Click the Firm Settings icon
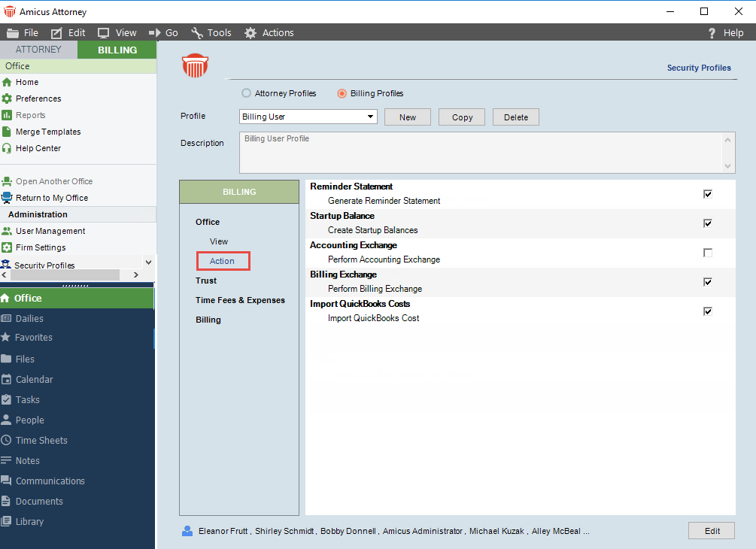The image size is (756, 549). [7, 247]
